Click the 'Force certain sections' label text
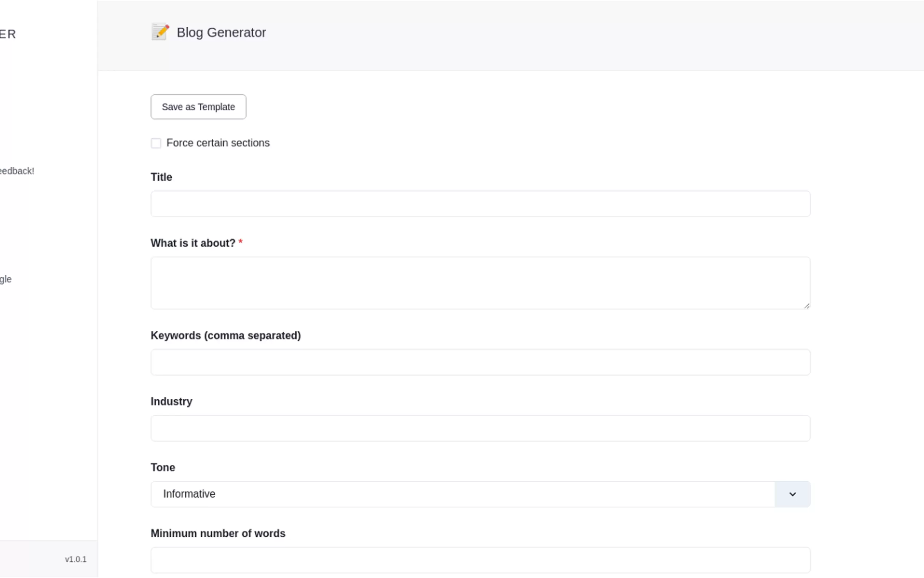924x578 pixels. (x=218, y=143)
